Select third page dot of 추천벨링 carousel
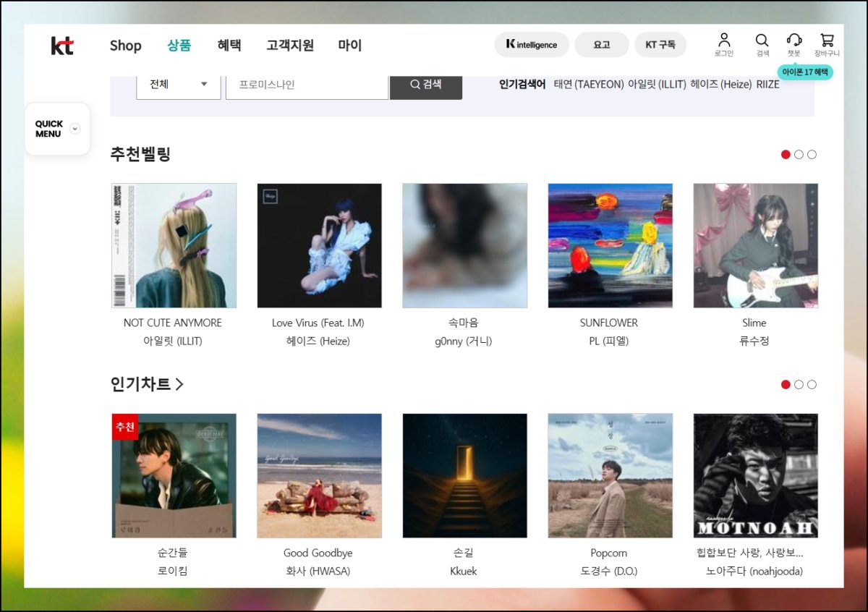The height and width of the screenshot is (612, 868). point(812,154)
